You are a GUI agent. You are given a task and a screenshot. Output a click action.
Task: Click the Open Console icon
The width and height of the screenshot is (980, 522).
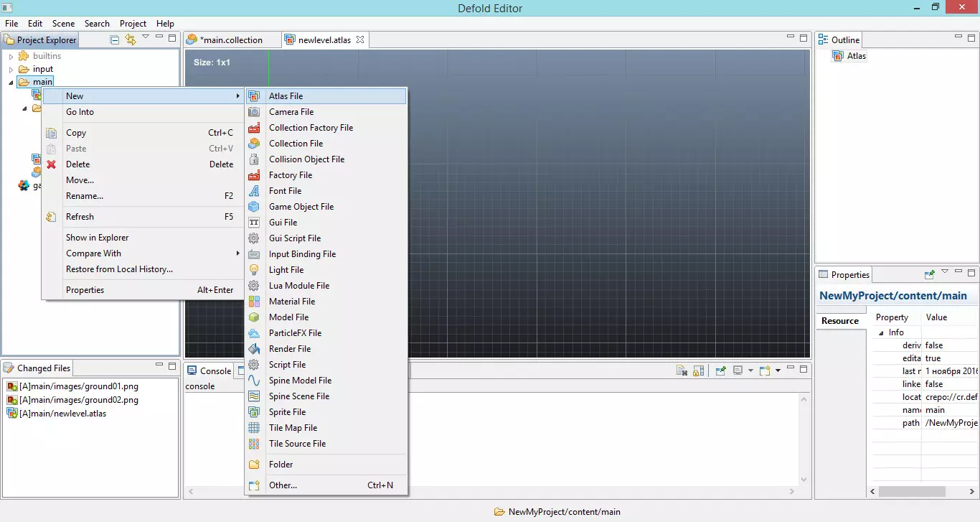click(765, 370)
